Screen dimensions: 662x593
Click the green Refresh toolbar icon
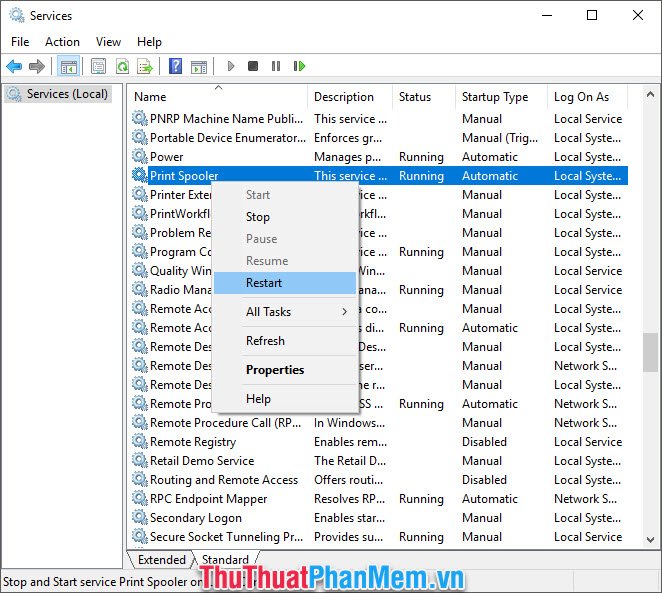tap(122, 66)
